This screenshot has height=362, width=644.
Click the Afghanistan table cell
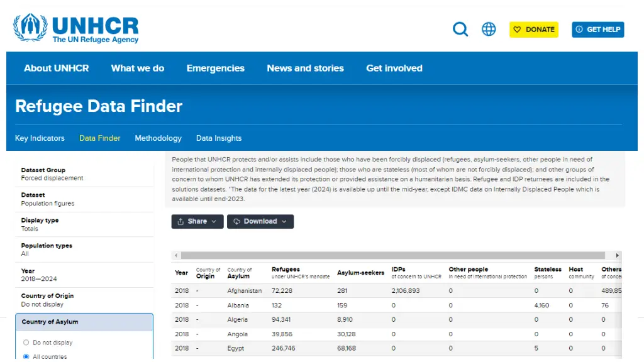coord(245,290)
